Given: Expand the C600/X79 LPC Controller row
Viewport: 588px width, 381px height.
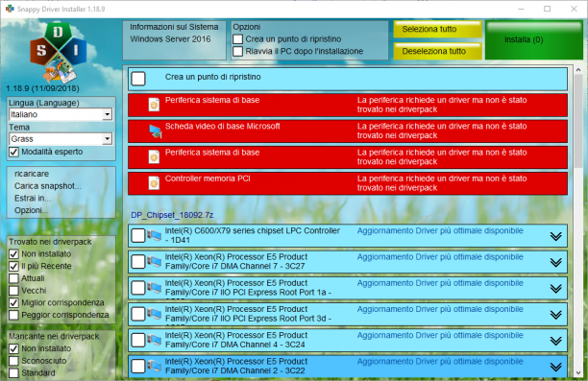Looking at the screenshot, I should pyautogui.click(x=555, y=236).
